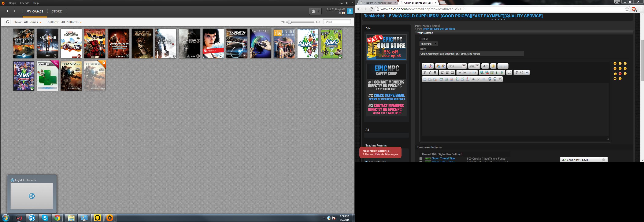Click Origin accounts Buy Sell Trade forum link
The image size is (644, 222).
(x=439, y=29)
